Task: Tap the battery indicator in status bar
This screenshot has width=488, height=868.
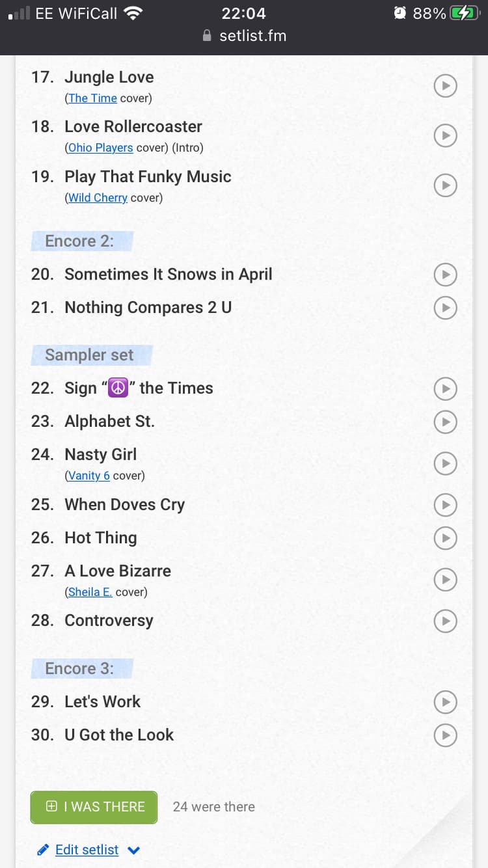Action: coord(463,13)
